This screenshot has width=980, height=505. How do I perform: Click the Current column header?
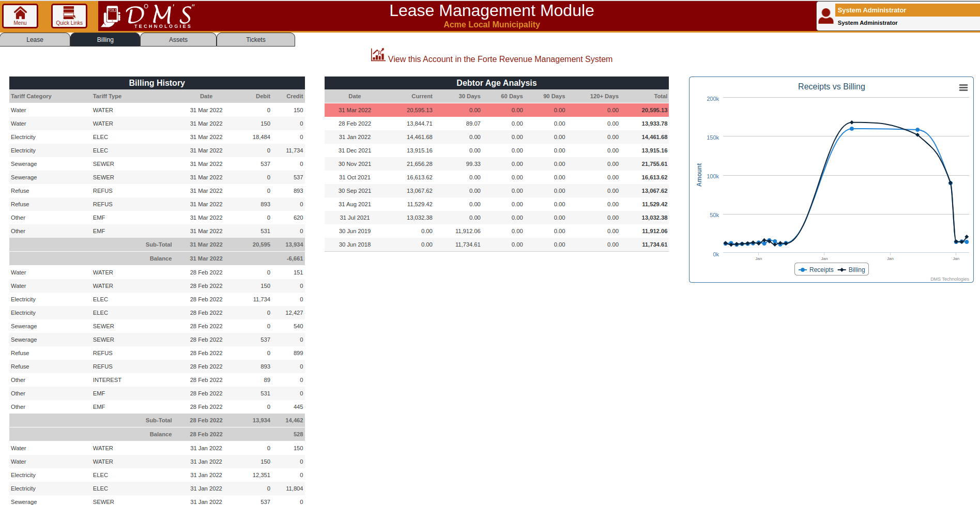[422, 96]
